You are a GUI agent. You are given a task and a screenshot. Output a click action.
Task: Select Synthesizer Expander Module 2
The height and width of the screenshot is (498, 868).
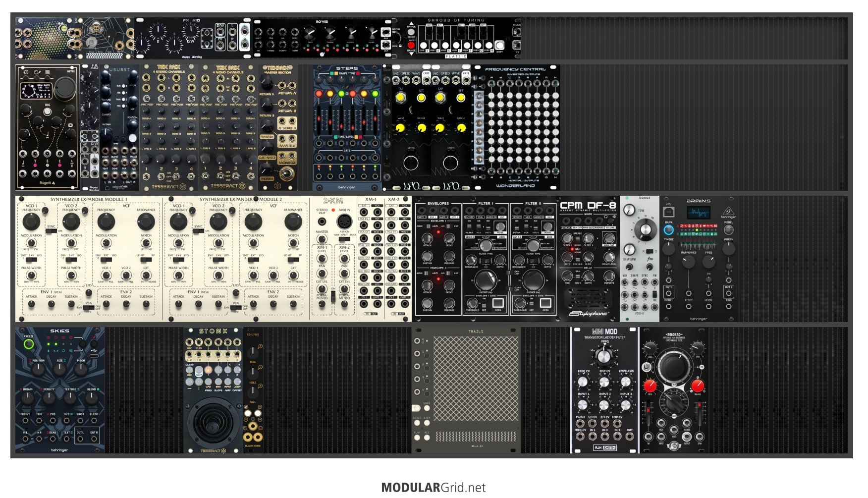(x=236, y=259)
